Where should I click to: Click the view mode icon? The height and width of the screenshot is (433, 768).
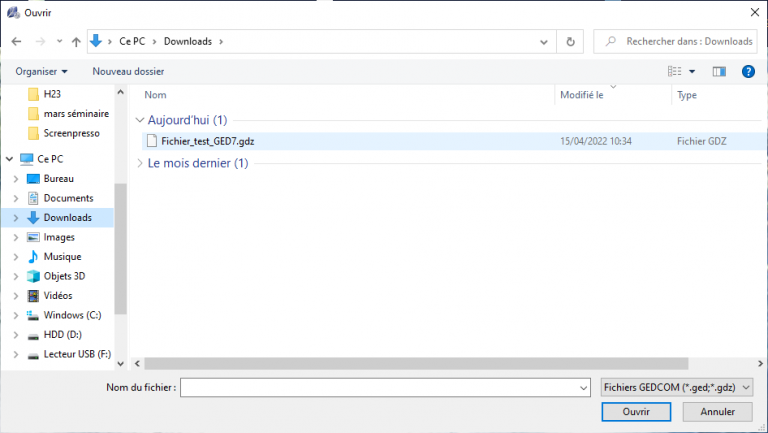pos(674,71)
